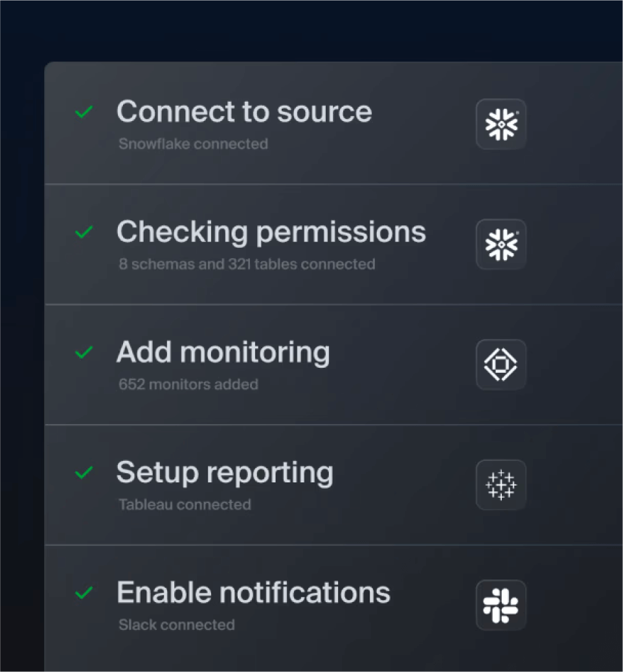Click the 652 monitors added text
This screenshot has width=623, height=672.
[x=188, y=385]
